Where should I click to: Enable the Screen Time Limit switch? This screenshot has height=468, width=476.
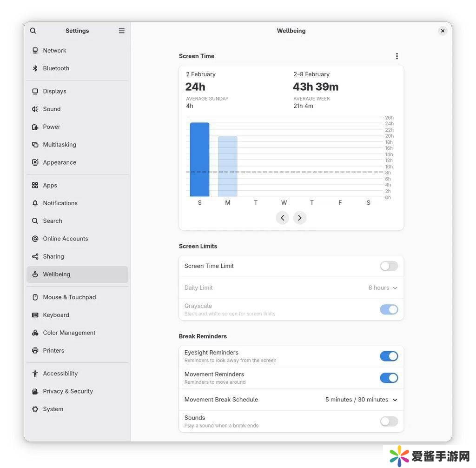[389, 266]
